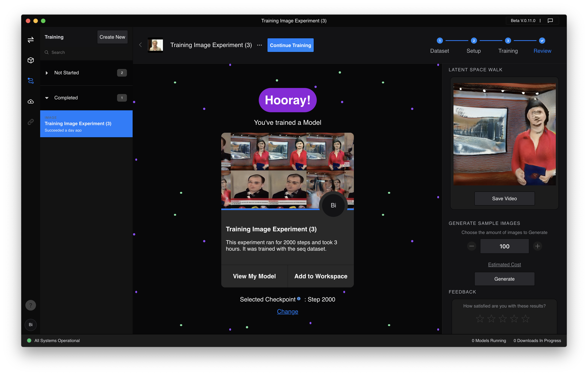The height and width of the screenshot is (375, 588).
Task: Select the training pipeline sidebar icon
Action: 30,81
